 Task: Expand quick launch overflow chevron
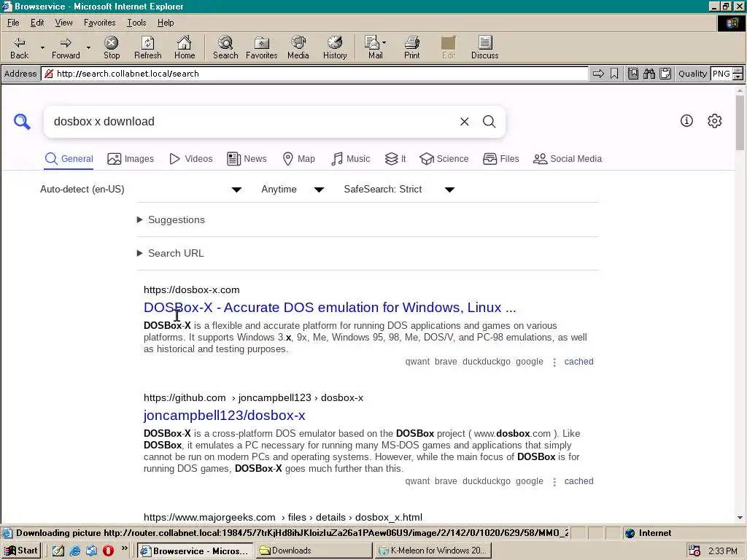[x=124, y=548]
